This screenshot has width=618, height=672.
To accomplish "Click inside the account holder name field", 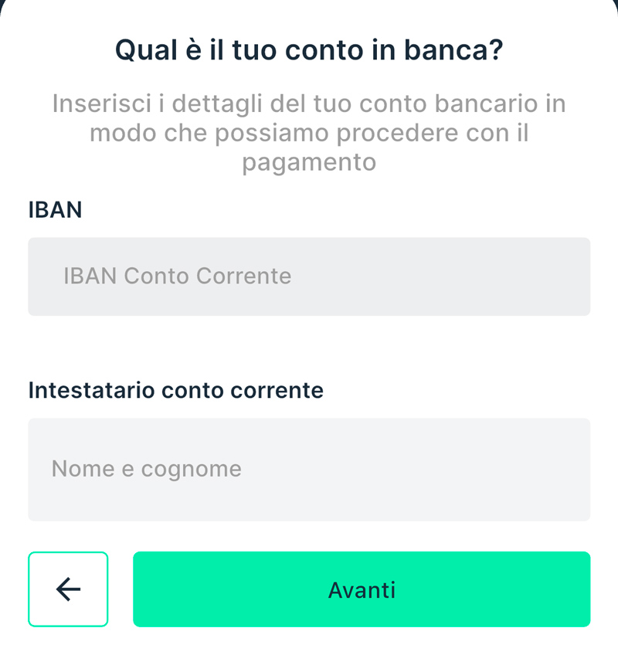I will (309, 469).
